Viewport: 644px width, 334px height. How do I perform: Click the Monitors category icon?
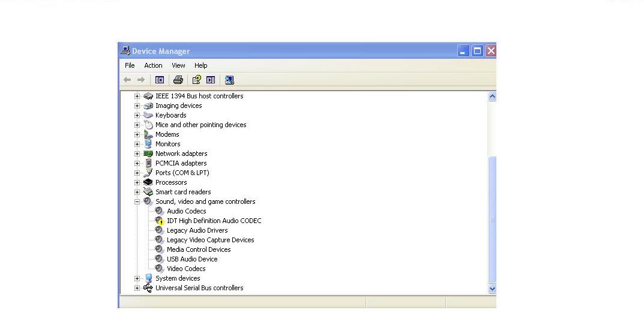[148, 144]
